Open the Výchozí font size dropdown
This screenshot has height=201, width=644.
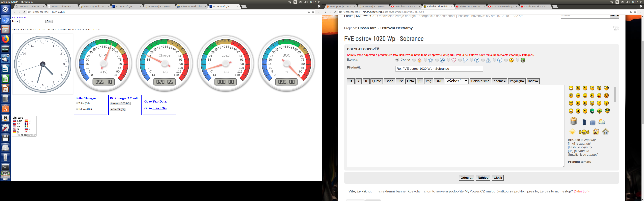coord(456,81)
